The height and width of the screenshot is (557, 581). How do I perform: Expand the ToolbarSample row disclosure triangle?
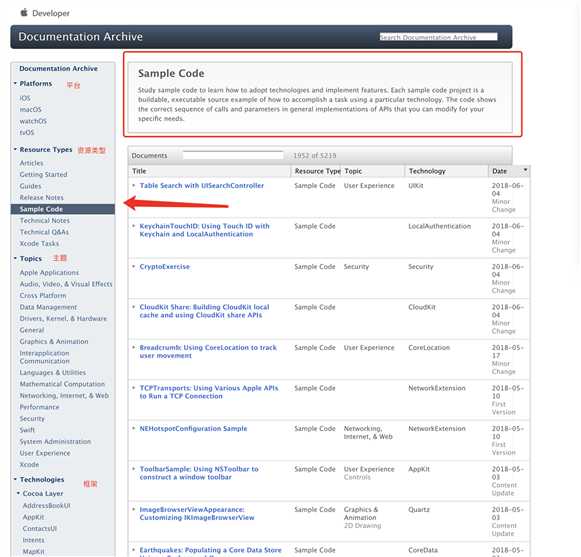click(134, 468)
